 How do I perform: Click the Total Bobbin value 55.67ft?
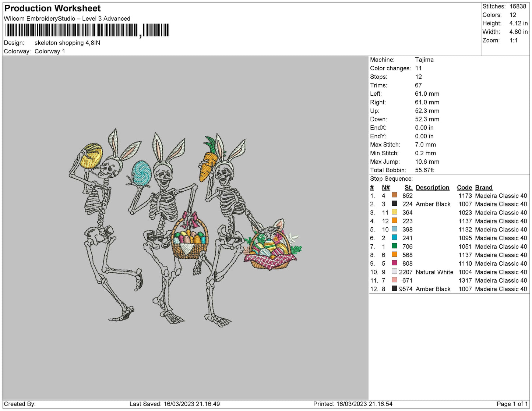(x=424, y=170)
